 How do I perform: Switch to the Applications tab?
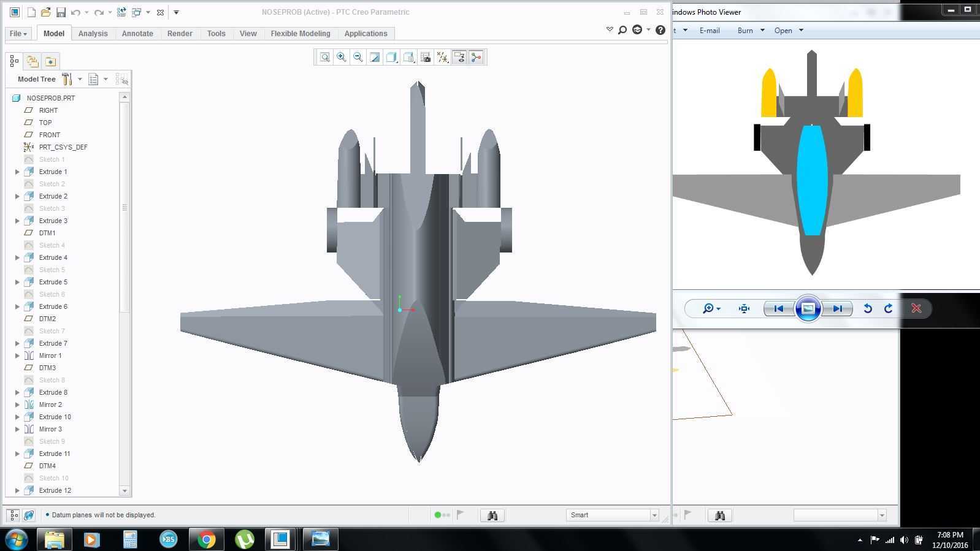click(366, 34)
